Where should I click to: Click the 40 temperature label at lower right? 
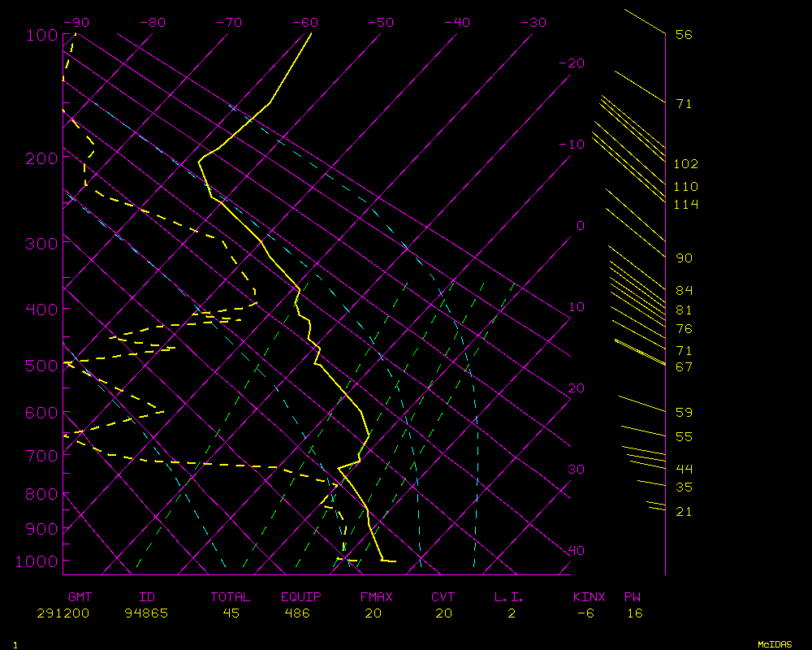(x=576, y=551)
